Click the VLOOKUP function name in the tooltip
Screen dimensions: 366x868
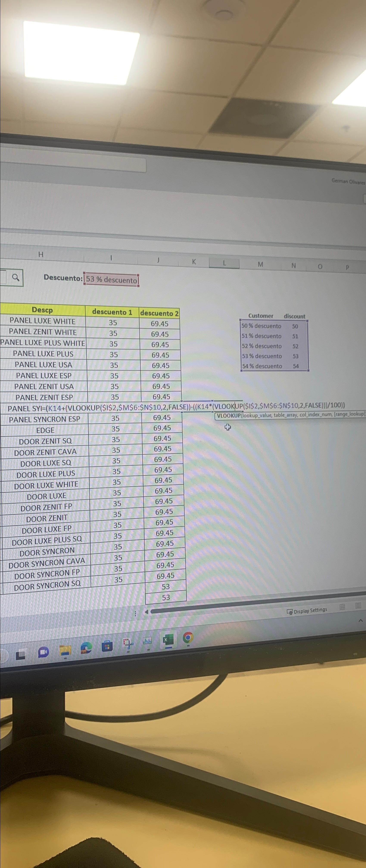229,415
